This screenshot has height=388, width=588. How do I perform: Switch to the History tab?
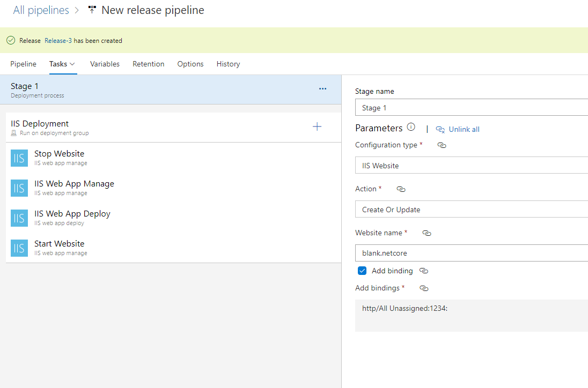point(228,64)
